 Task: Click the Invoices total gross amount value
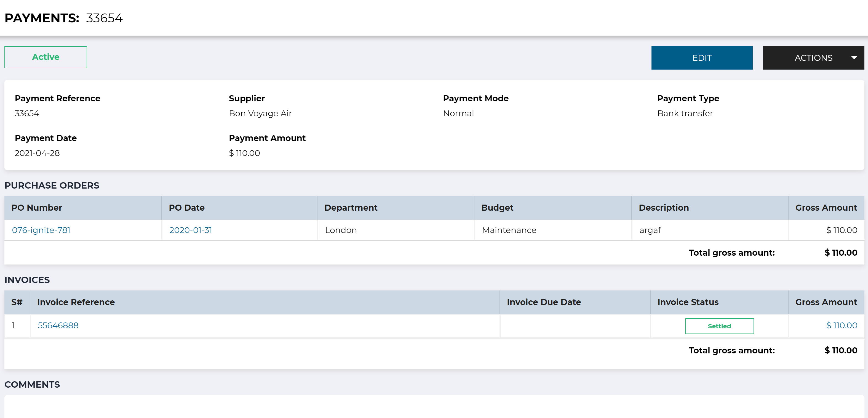tap(841, 351)
